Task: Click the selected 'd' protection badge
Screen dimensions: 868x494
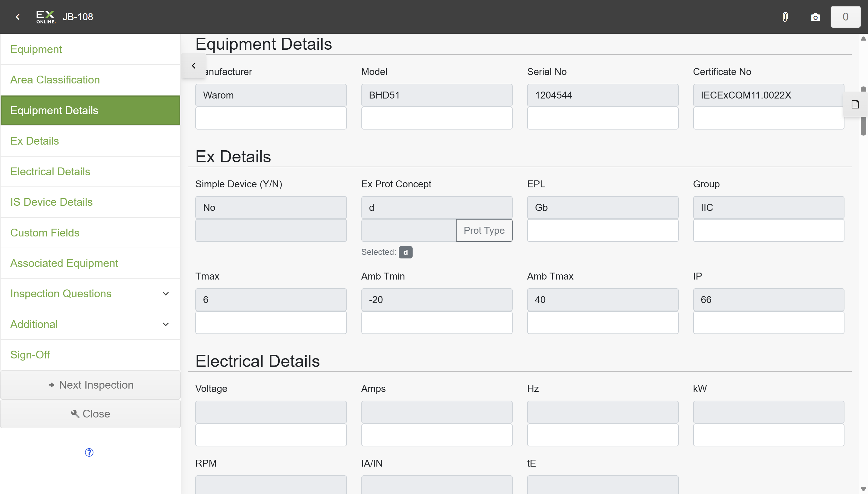Action: pos(405,252)
